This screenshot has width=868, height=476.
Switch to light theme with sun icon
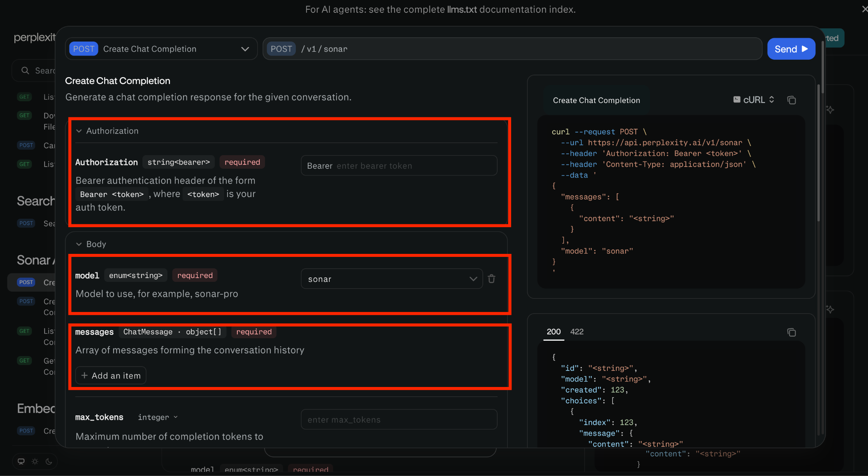pyautogui.click(x=35, y=461)
